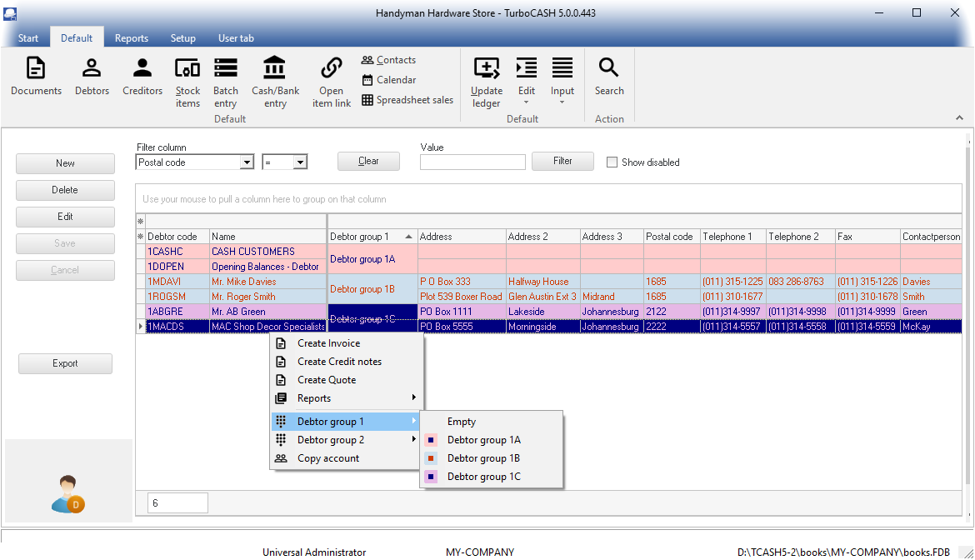Open the Batch entry icon
The width and height of the screenshot is (975, 560).
[x=225, y=82]
